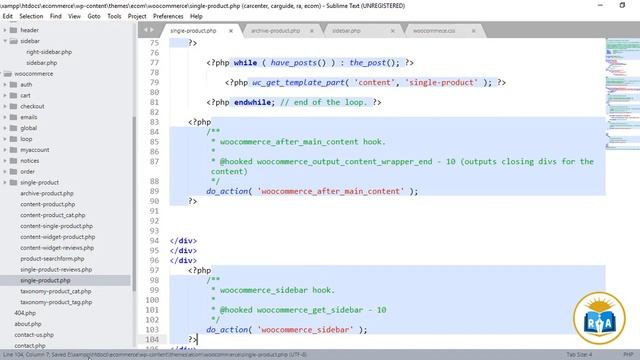Expand the global folder
Image resolution: width=640 pixels, height=360 pixels.
click(5, 128)
